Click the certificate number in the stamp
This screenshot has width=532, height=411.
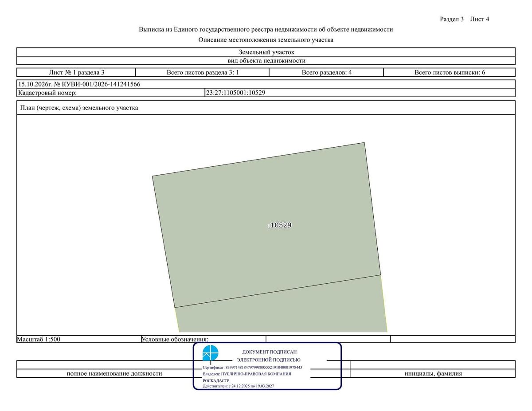264,368
